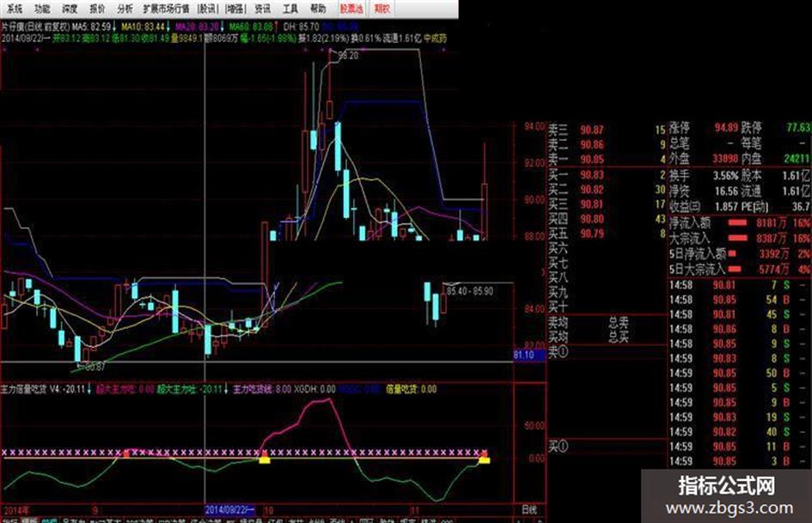
Task: Click the 卖三 90.87 order row
Action: point(607,130)
